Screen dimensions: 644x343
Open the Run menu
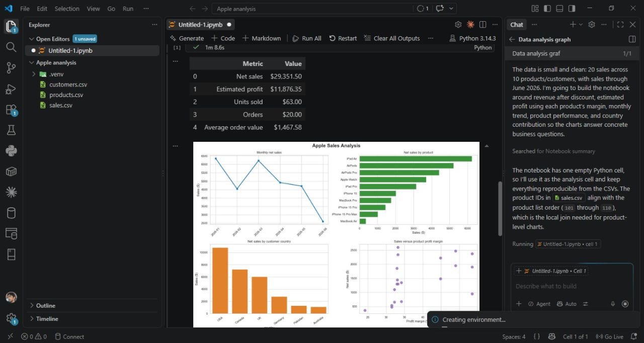tap(128, 9)
